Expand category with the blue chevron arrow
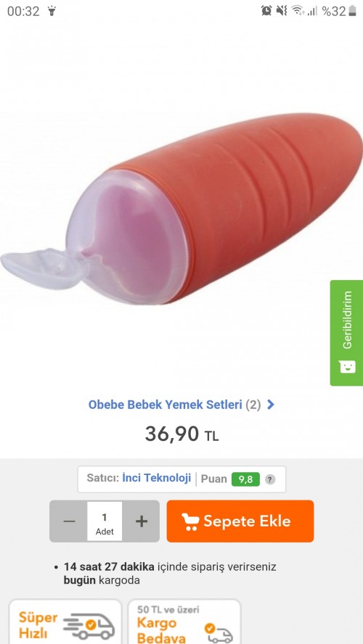363x644 pixels. (x=271, y=405)
